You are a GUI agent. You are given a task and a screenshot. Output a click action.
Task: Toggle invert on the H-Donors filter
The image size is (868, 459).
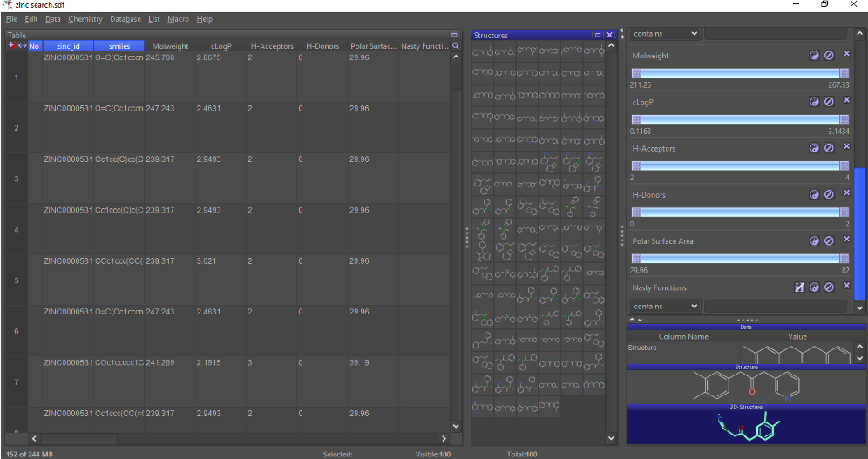[830, 194]
